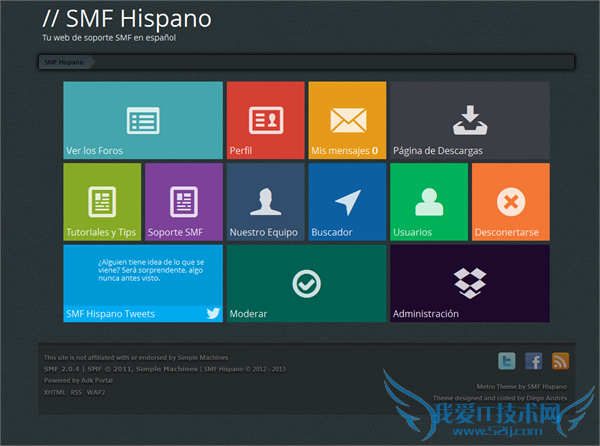The height and width of the screenshot is (446, 600).
Task: Select the Soporte SMF document icon
Action: tap(184, 202)
